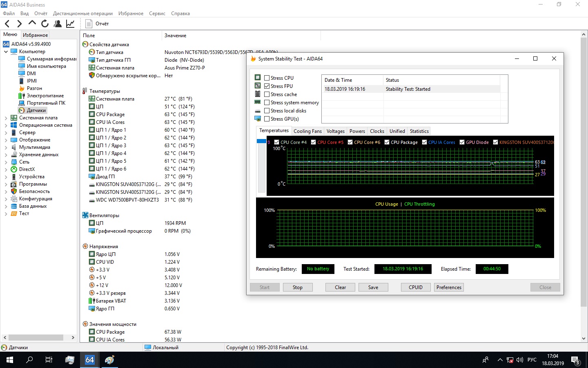Viewport: 588px width, 368px height.
Task: Open the Windows Start menu
Action: (10, 360)
